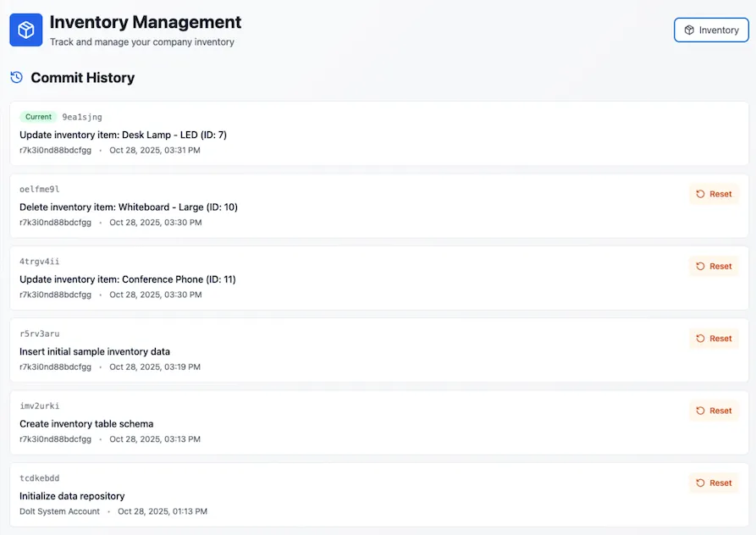The image size is (756, 535).
Task: Reset to the 'Insert initial sample inventory data' commit
Action: coord(714,338)
